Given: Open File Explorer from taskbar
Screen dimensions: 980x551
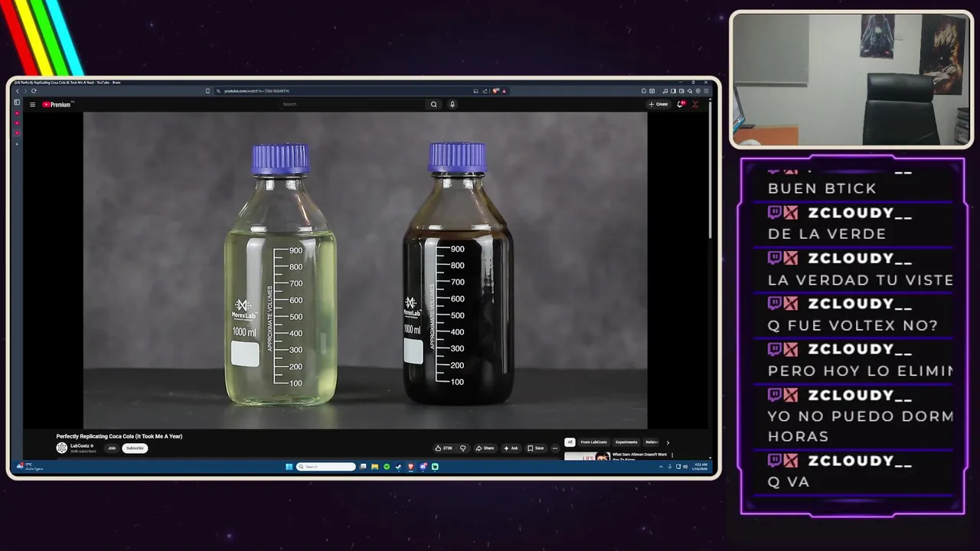Looking at the screenshot, I should point(375,467).
